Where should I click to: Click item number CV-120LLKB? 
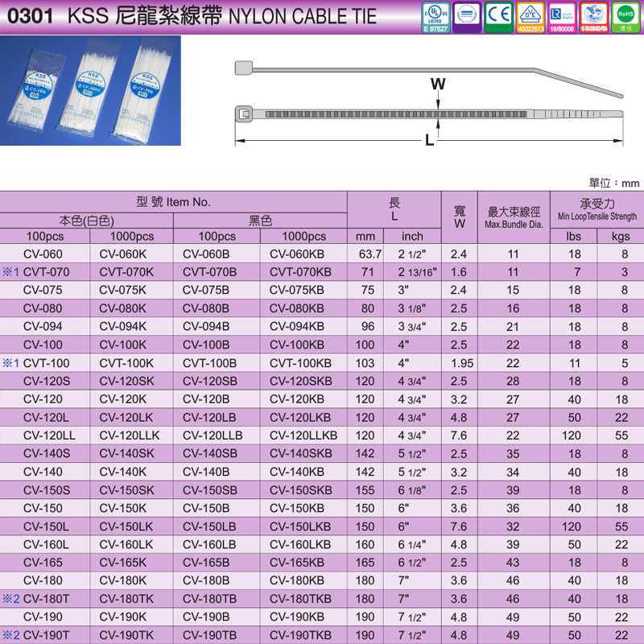click(303, 436)
